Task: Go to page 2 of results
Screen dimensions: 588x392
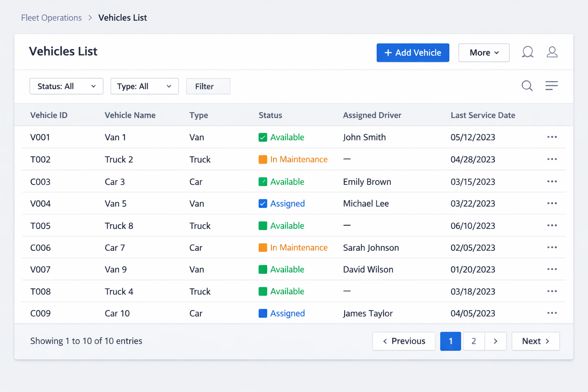Action: (474, 341)
